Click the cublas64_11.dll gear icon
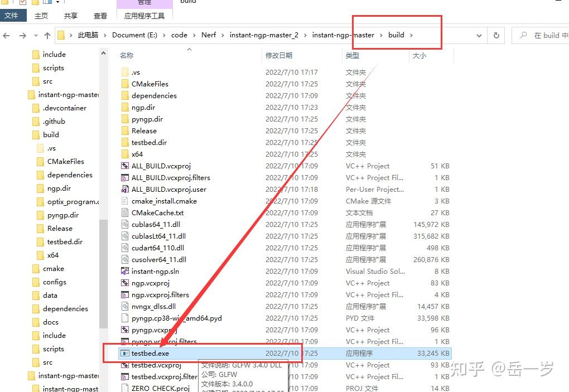The width and height of the screenshot is (569, 392). [x=124, y=224]
